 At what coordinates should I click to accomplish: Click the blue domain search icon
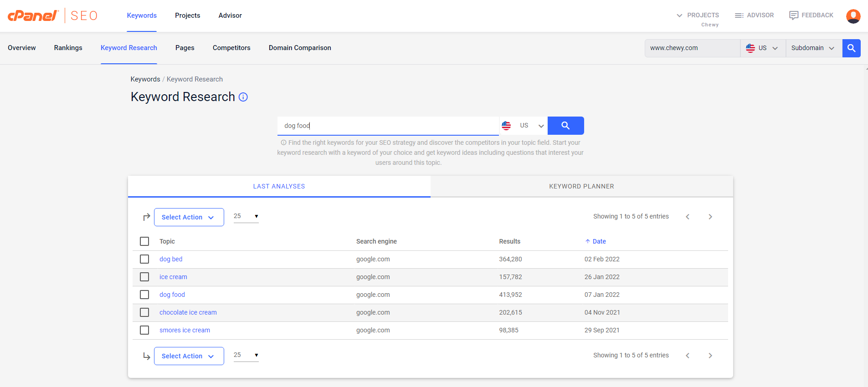pos(851,48)
